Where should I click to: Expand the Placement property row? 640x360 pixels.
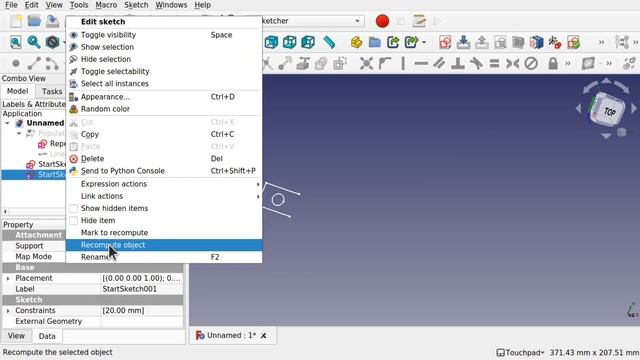tap(8, 278)
